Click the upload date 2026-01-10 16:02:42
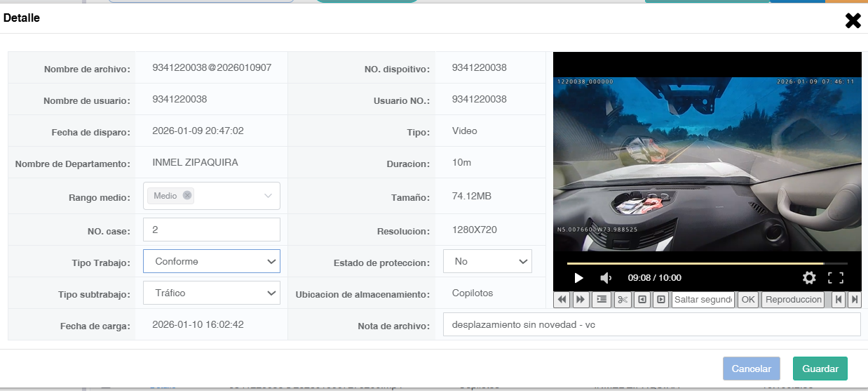This screenshot has height=391, width=868. click(198, 324)
